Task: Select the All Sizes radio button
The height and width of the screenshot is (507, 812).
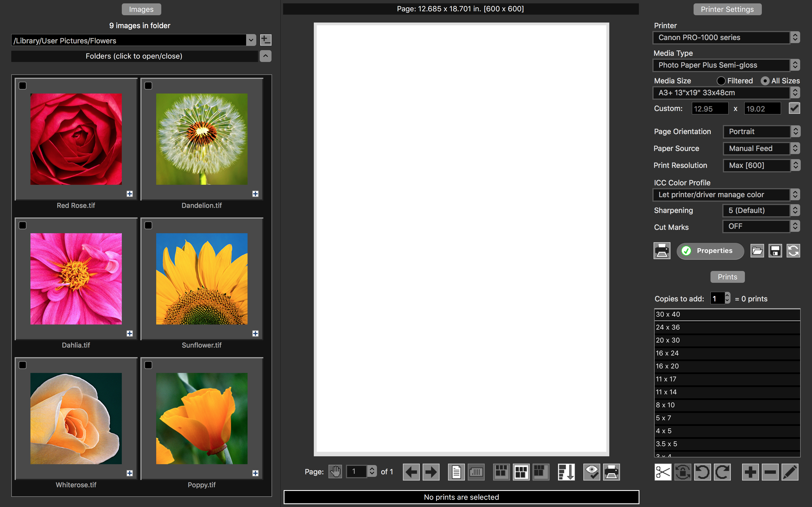Action: (x=765, y=81)
